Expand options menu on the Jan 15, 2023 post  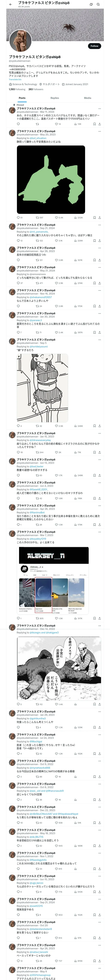click(x=99, y=433)
